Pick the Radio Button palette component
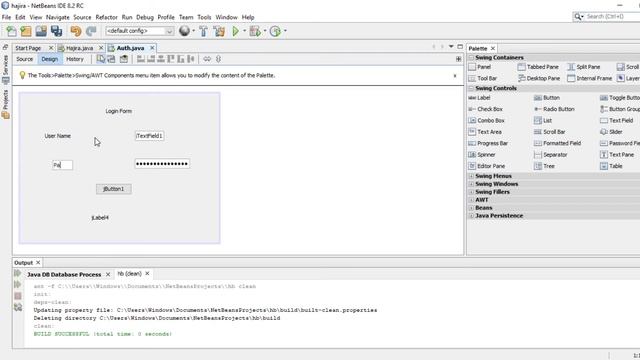Viewport: 640px width, 360px height. coord(554,109)
